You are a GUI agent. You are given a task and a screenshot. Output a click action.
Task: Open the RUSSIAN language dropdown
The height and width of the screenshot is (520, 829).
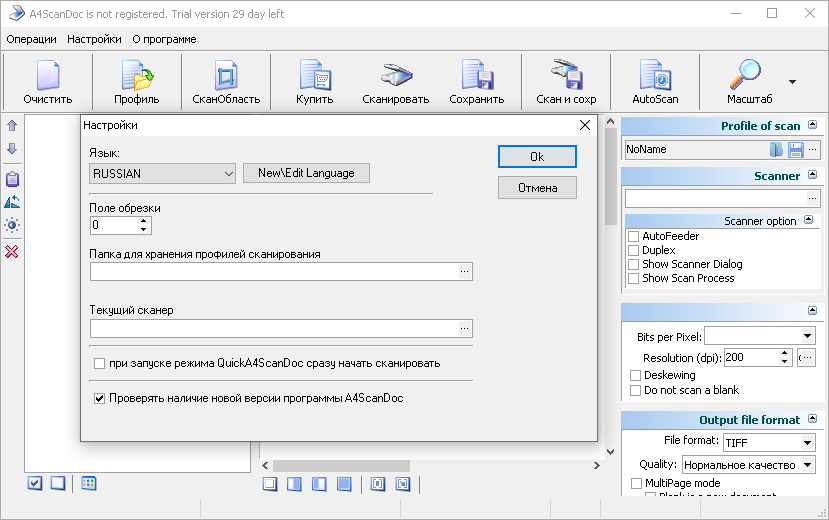click(x=162, y=173)
